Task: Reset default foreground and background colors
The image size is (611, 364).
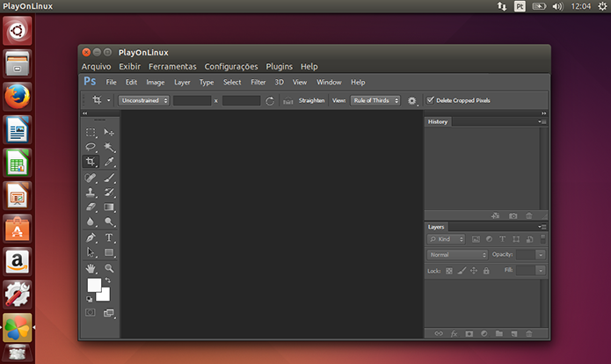Action: pyautogui.click(x=90, y=299)
